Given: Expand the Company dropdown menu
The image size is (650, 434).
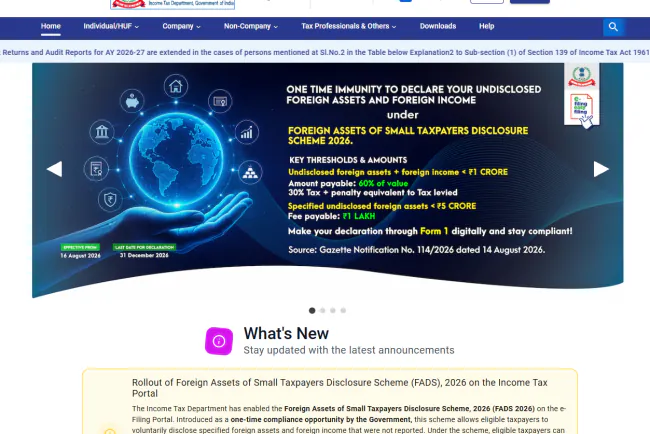Looking at the screenshot, I should click(x=182, y=26).
